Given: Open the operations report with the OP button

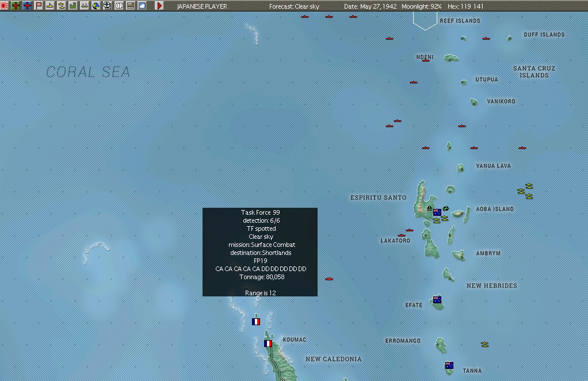Looking at the screenshot, I should point(119,6).
